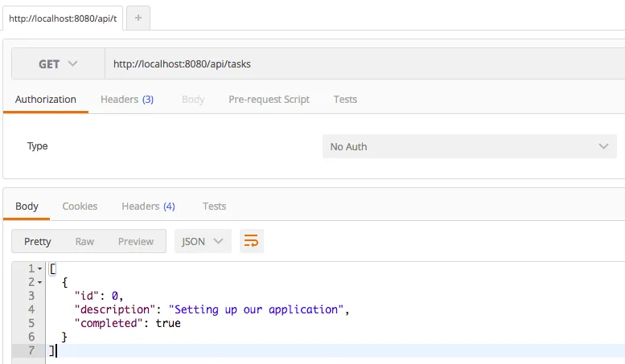Open the response Tests tab
Screen dimensions: 625x364
pos(214,207)
